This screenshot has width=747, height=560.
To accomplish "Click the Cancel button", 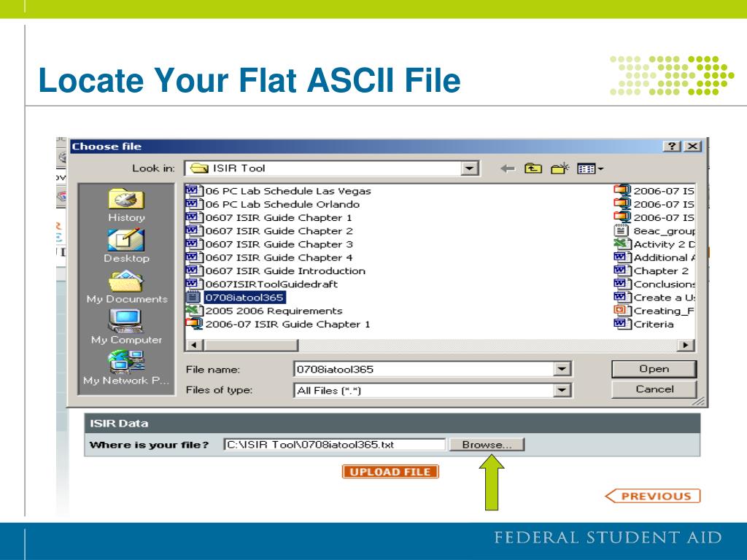I will tap(654, 389).
